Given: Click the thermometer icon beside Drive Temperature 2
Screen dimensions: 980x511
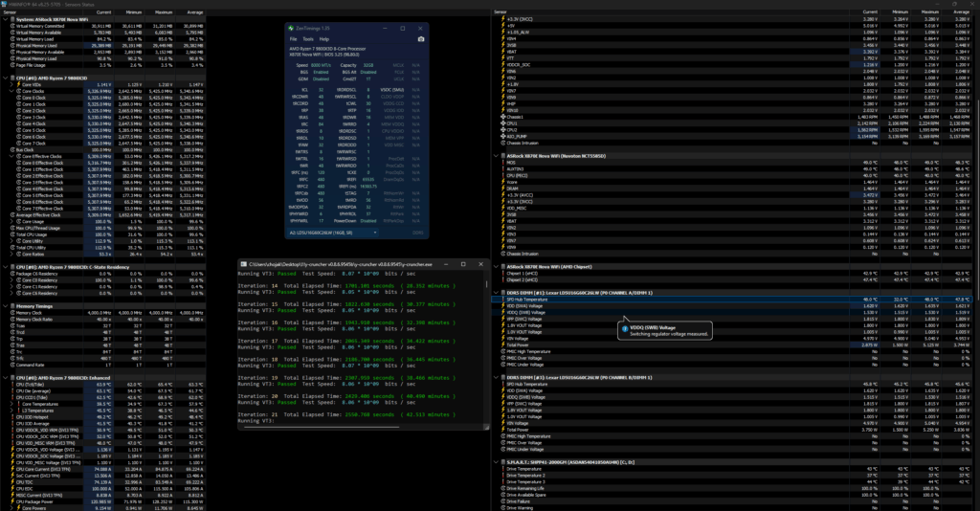Looking at the screenshot, I should (503, 476).
